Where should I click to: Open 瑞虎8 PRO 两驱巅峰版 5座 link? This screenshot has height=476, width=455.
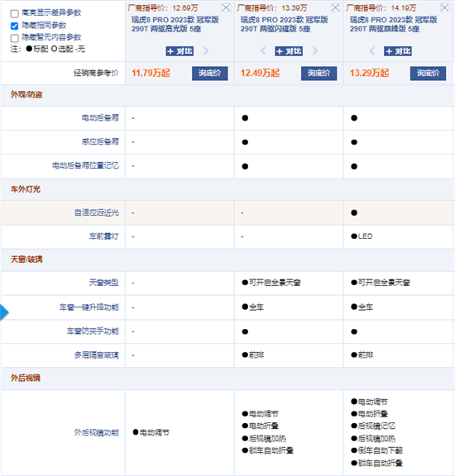pyautogui.click(x=393, y=24)
